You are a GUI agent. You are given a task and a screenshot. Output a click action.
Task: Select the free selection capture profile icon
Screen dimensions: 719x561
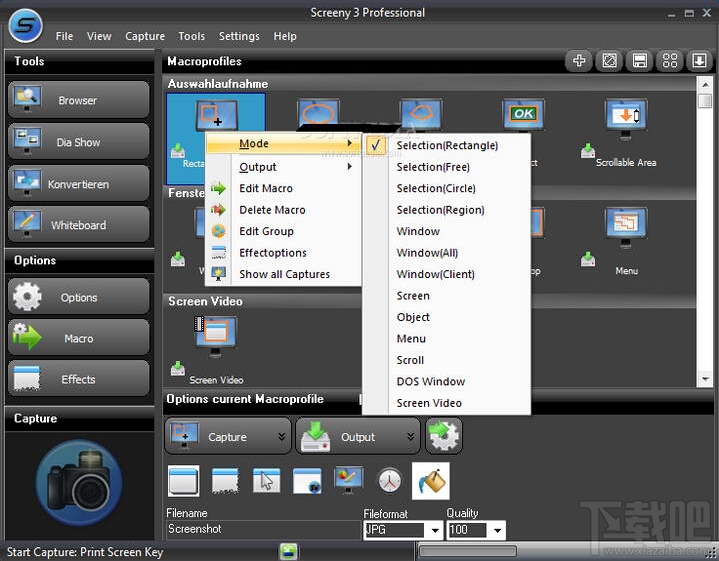(421, 113)
